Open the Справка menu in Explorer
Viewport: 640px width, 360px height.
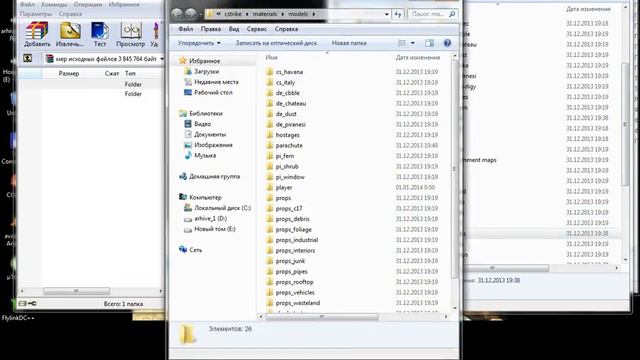286,29
